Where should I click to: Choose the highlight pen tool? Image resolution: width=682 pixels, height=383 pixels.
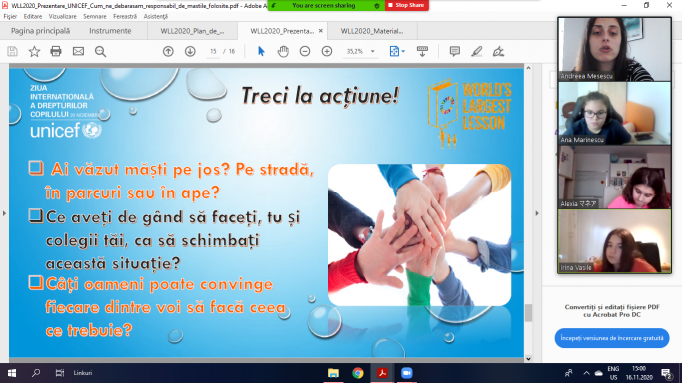477,51
